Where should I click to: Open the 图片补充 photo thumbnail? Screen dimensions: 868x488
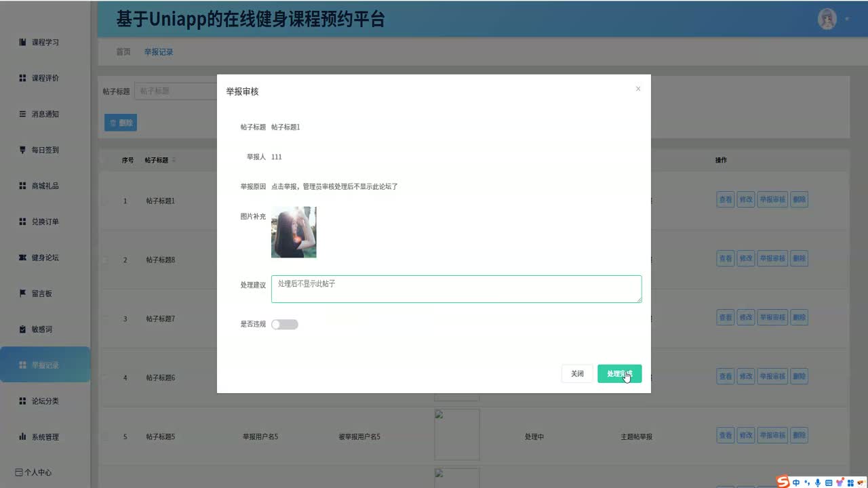[x=294, y=232]
